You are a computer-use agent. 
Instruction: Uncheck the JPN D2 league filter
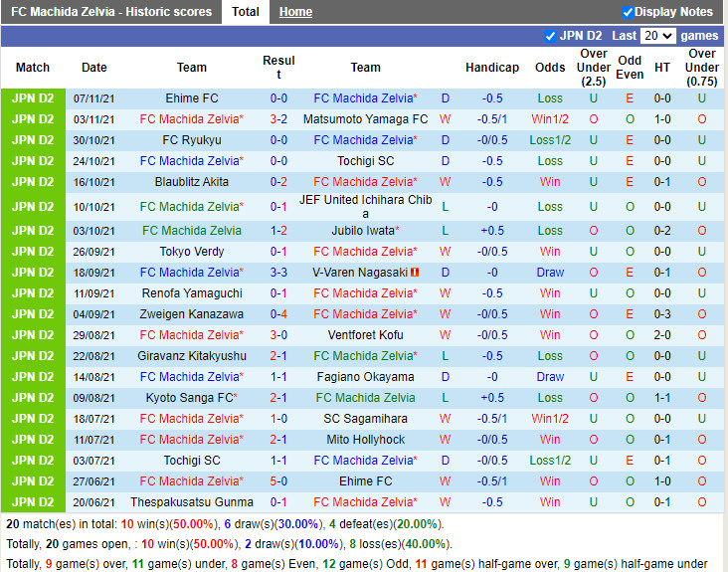[x=550, y=36]
